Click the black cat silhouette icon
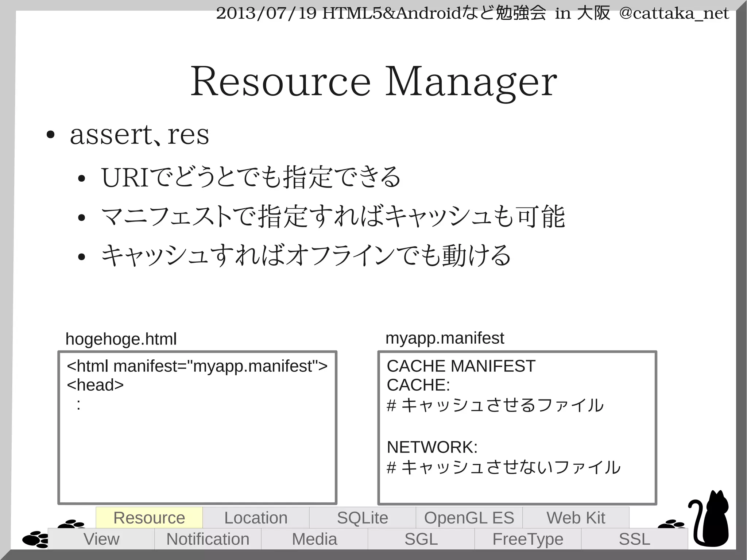Screen dimensions: 747x560 709,518
